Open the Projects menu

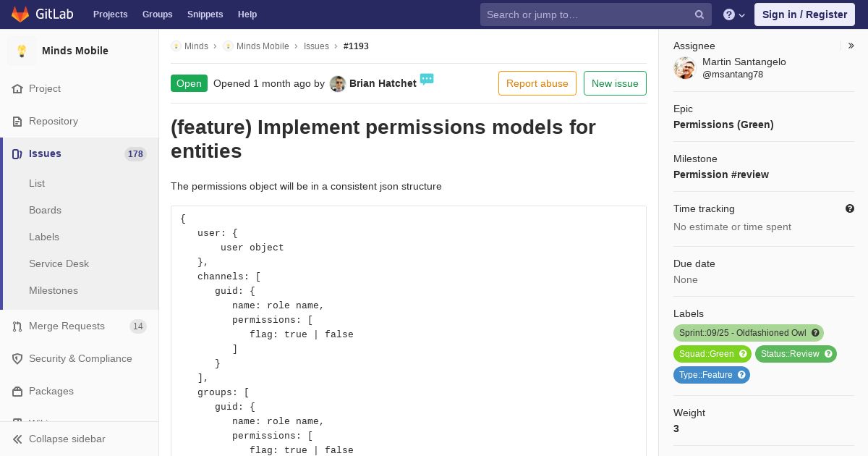(x=110, y=14)
